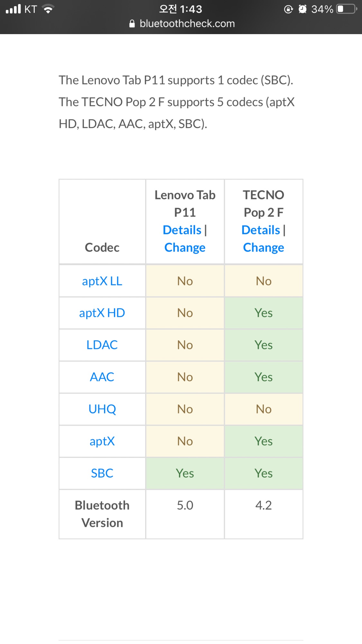Tap the alarm clock status icon

302,9
